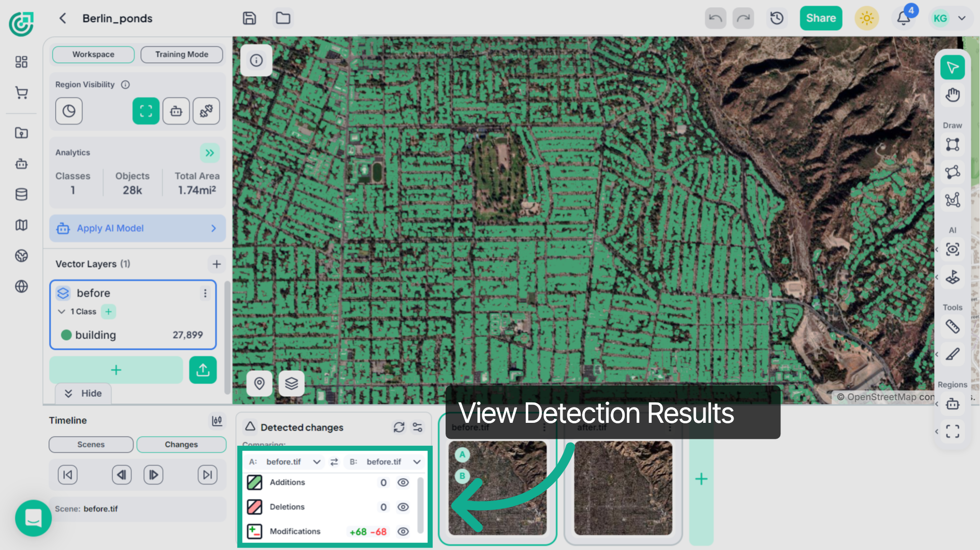Toggle region visibility satellite button

(x=206, y=111)
